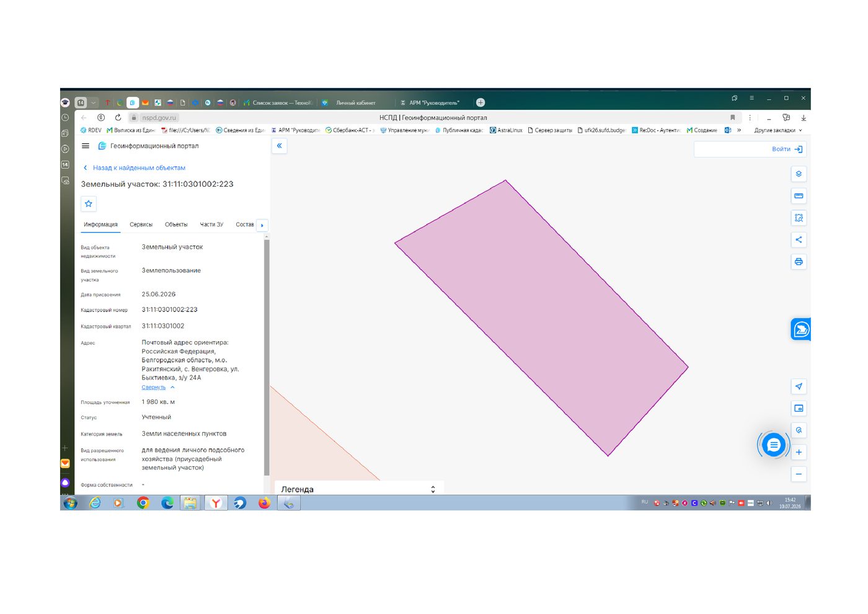Add parcel to favorites with star icon
The image size is (868, 614).
[89, 203]
